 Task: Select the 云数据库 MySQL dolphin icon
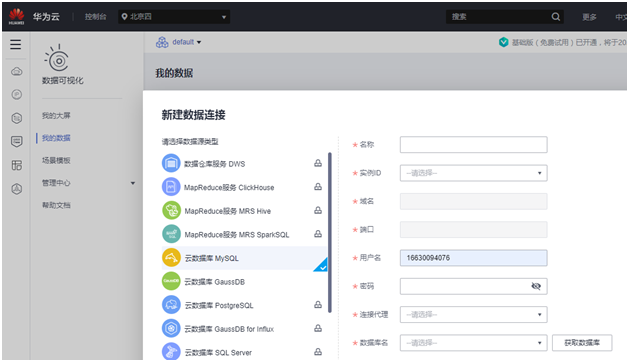coord(171,258)
